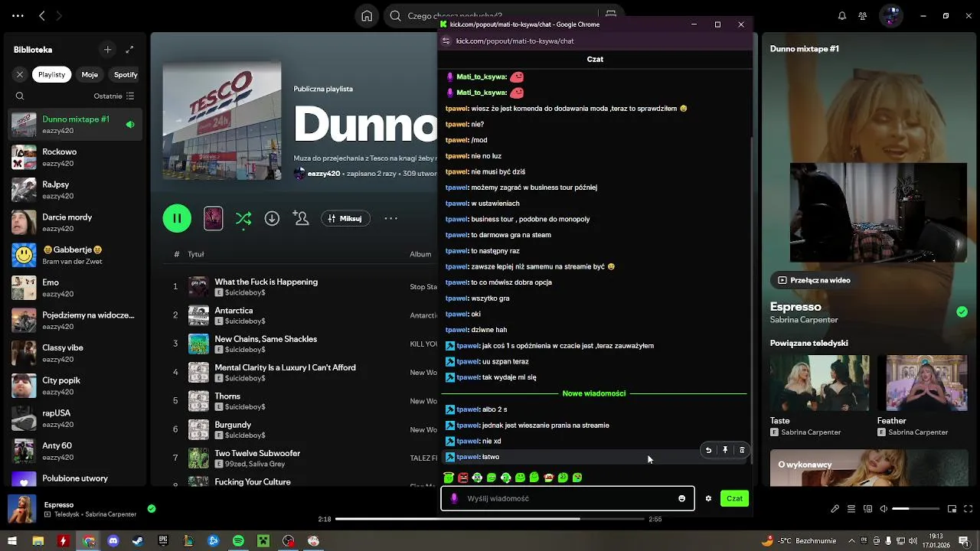Play track What the Fuck is Happening

point(266,282)
